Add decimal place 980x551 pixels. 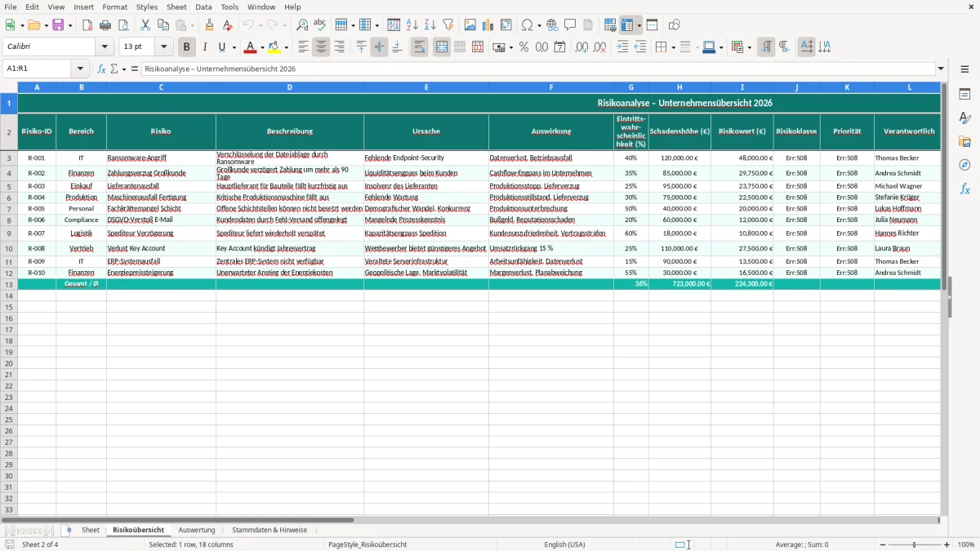coord(582,47)
